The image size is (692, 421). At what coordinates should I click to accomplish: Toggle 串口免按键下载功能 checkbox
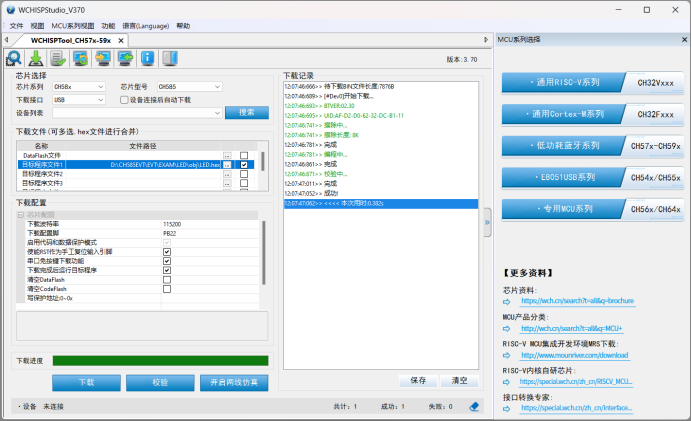pyautogui.click(x=167, y=261)
